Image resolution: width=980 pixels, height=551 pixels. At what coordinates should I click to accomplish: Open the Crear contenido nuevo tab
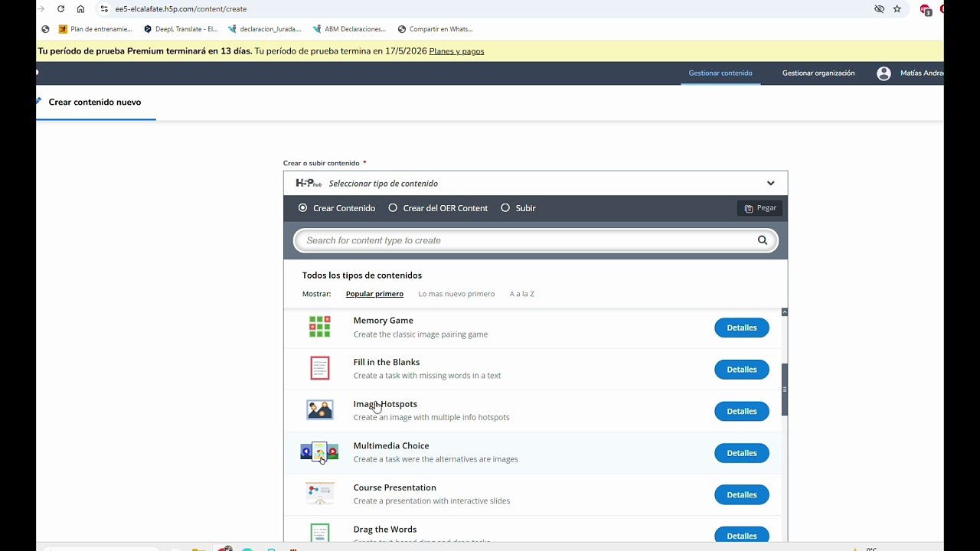click(x=95, y=102)
